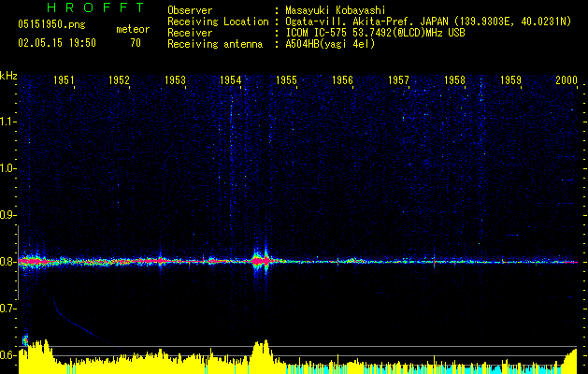Viewport: 588px width, 374px height.
Task: Click the 'Receiving antenna' label
Action: [215, 44]
